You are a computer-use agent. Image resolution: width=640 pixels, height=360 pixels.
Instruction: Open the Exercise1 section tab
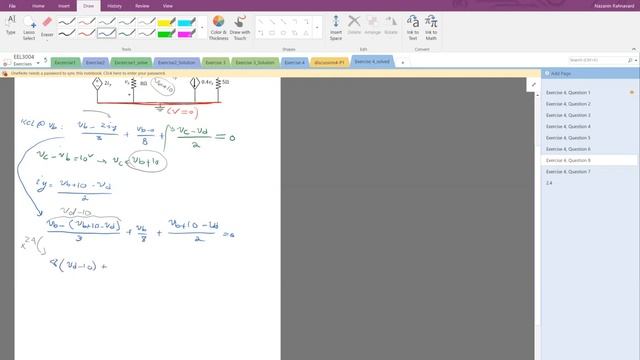pos(65,62)
